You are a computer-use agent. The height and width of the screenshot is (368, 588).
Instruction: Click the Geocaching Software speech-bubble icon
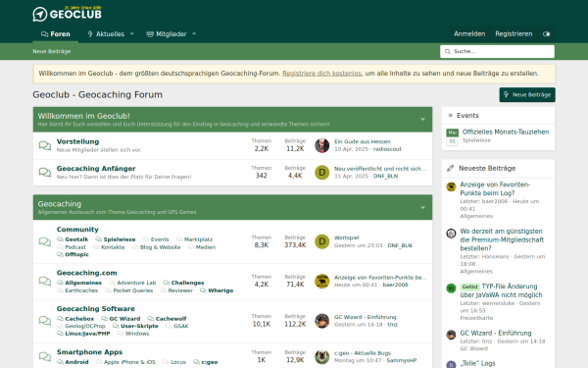click(45, 321)
